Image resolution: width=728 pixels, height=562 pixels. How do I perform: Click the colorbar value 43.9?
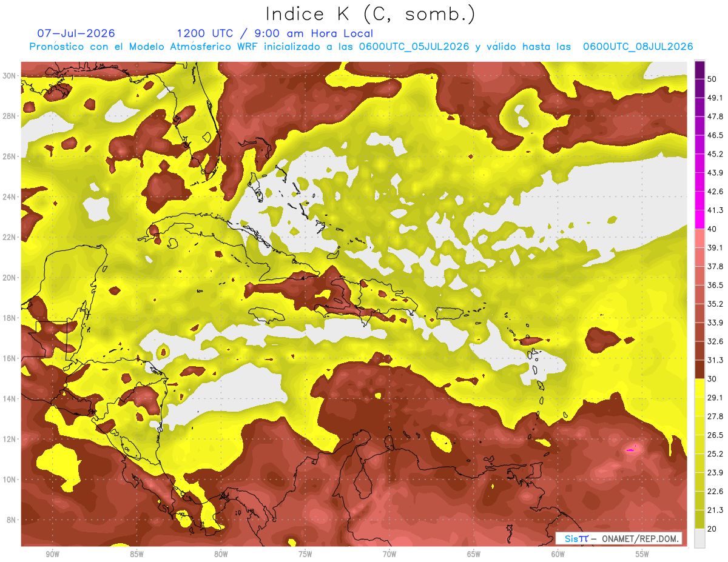715,173
